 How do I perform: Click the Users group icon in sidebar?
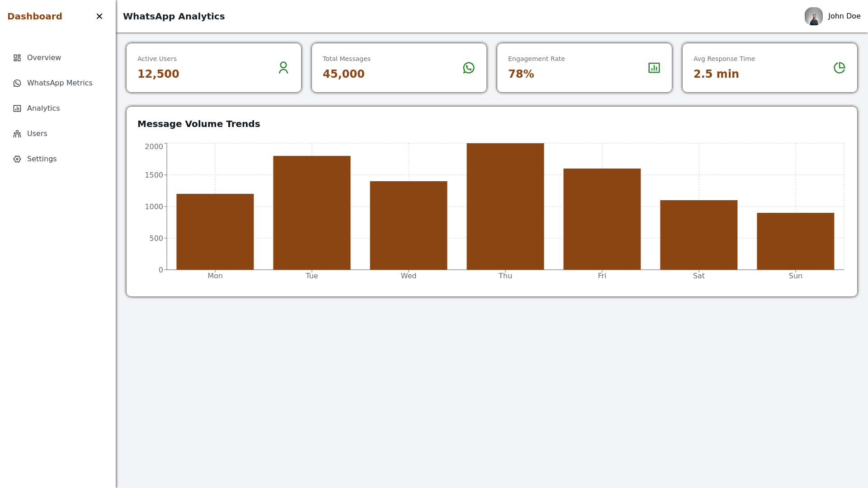tap(17, 134)
